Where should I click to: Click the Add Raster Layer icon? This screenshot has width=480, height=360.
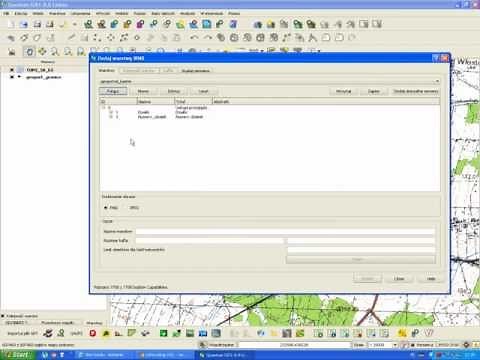coord(101,24)
